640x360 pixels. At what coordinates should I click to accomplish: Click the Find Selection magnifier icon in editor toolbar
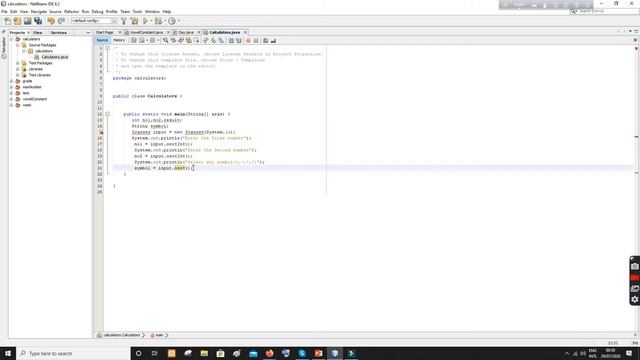pos(165,40)
